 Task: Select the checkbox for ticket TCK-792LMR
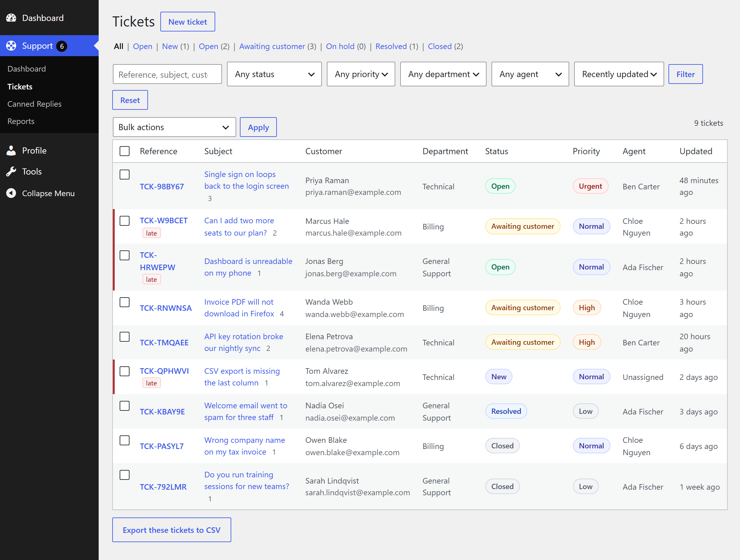point(125,475)
